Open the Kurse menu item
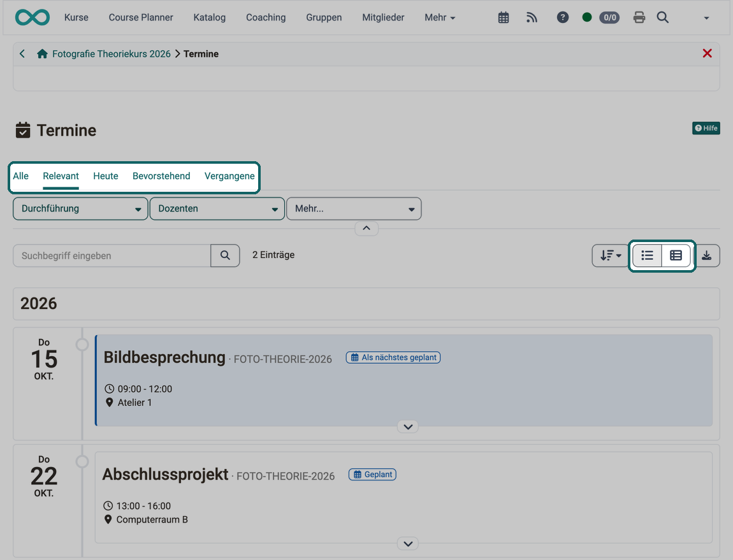 (x=76, y=17)
